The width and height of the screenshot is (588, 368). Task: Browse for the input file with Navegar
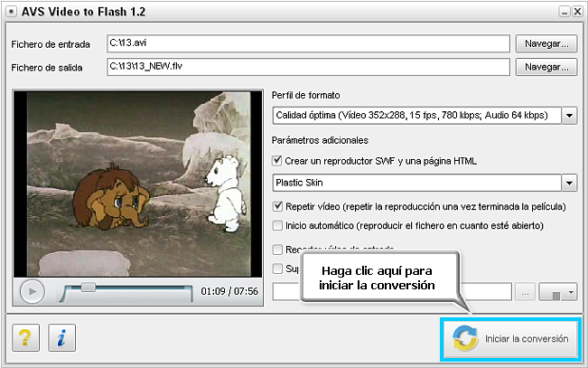546,43
